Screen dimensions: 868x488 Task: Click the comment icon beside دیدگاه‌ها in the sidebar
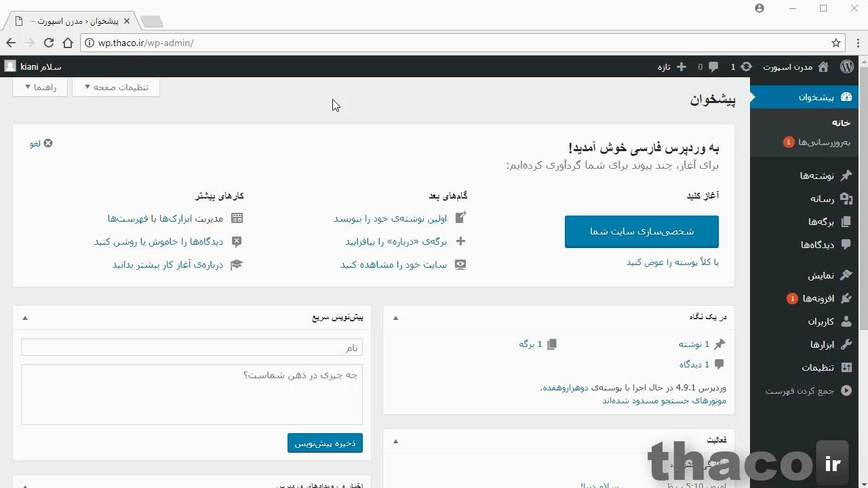click(x=846, y=245)
